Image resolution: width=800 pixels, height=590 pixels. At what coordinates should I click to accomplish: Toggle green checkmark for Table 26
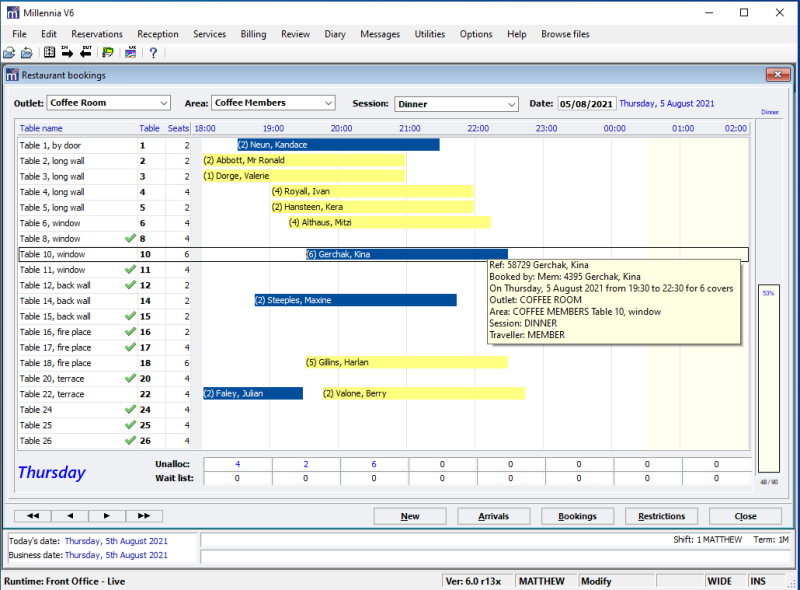[129, 440]
